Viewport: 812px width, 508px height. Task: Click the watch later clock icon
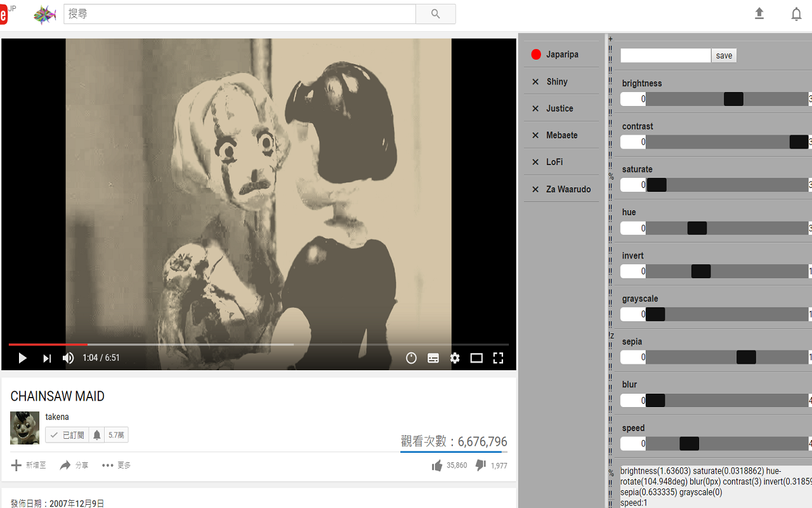point(411,358)
